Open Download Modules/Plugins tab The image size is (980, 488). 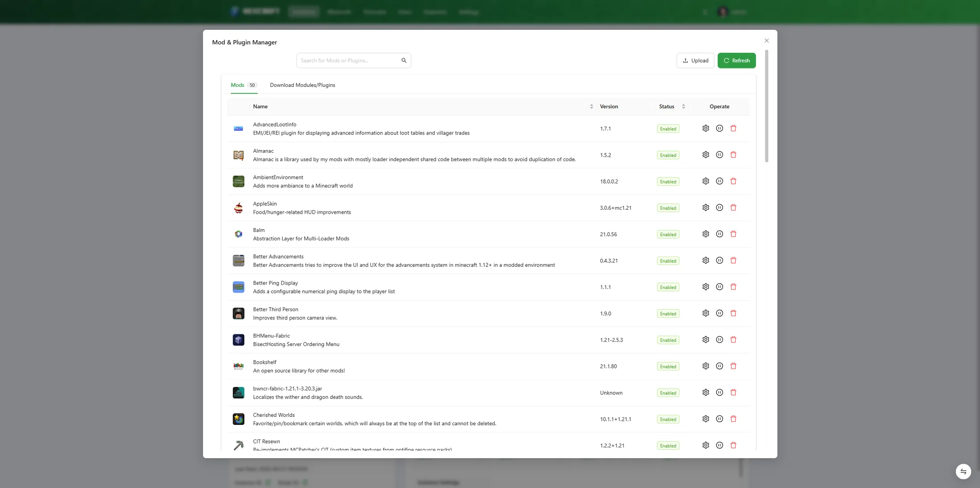302,85
